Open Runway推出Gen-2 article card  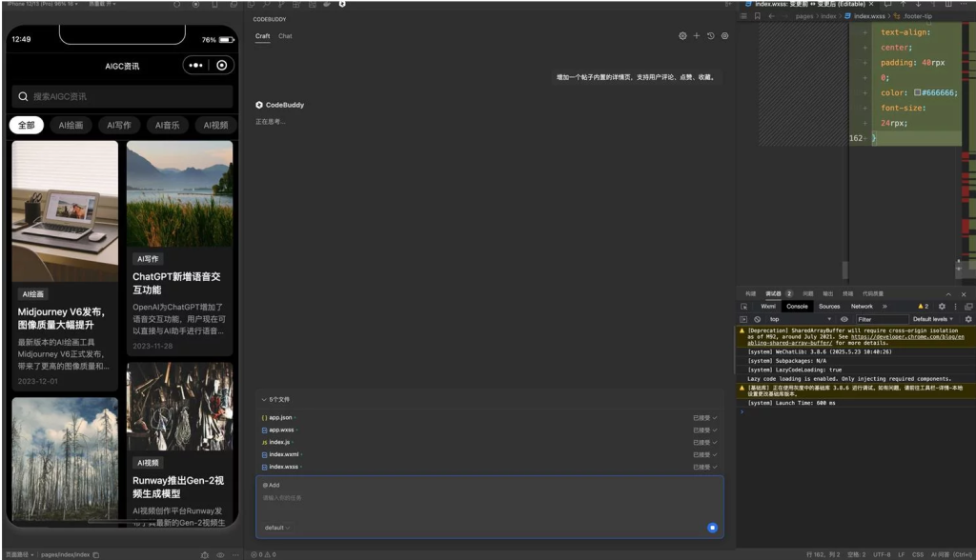pos(179,444)
